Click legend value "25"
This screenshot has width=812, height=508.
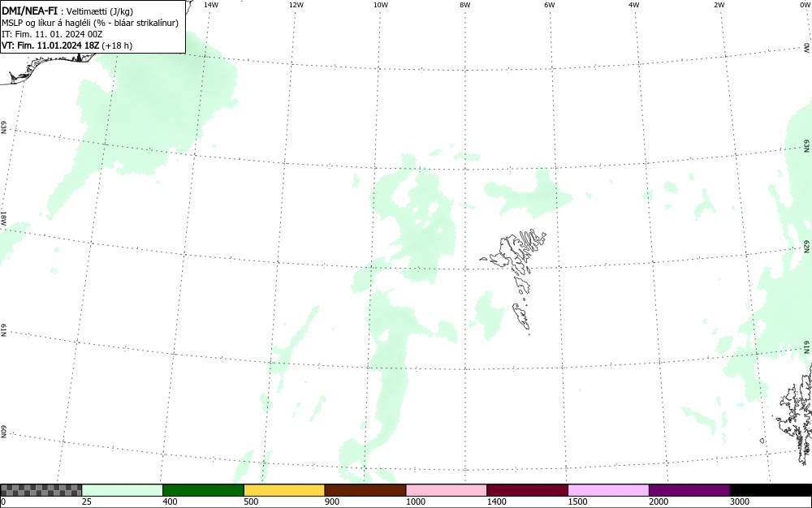point(87,502)
